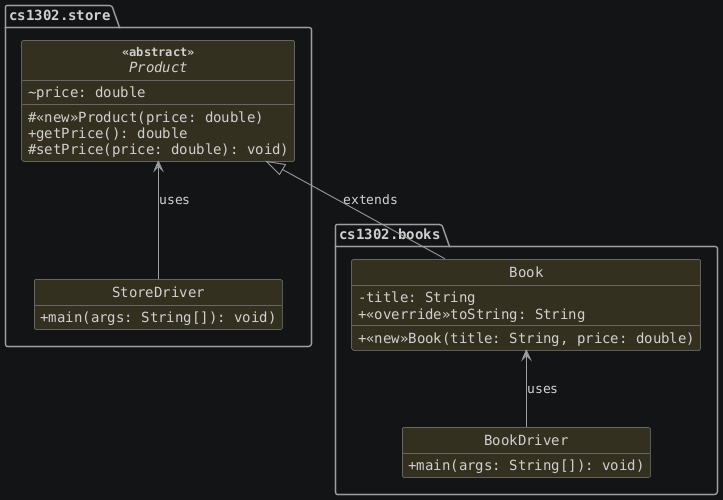The height and width of the screenshot is (500, 723).
Task: Select the BookDriver class name
Action: 526,440
